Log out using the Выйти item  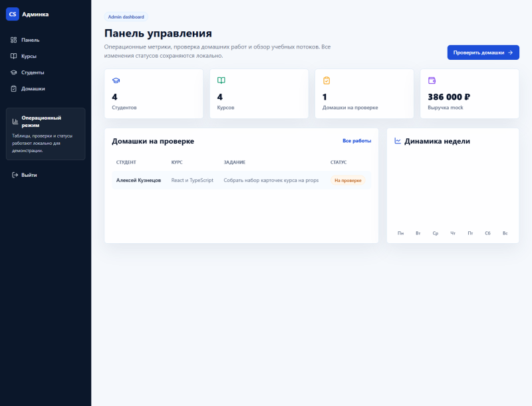coord(45,175)
